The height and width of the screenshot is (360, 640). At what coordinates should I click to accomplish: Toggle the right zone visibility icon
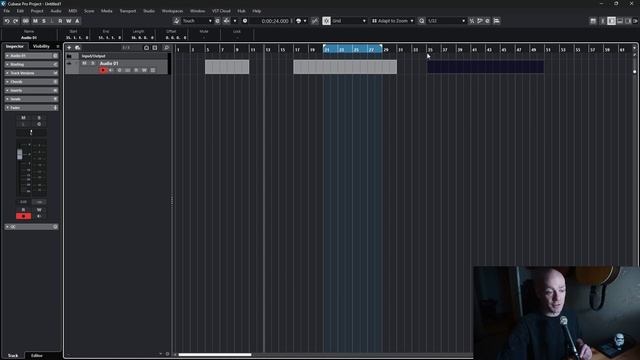(x=628, y=21)
